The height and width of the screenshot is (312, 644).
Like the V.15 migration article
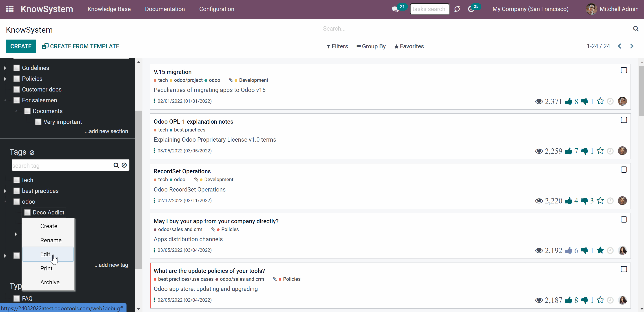pos(568,101)
